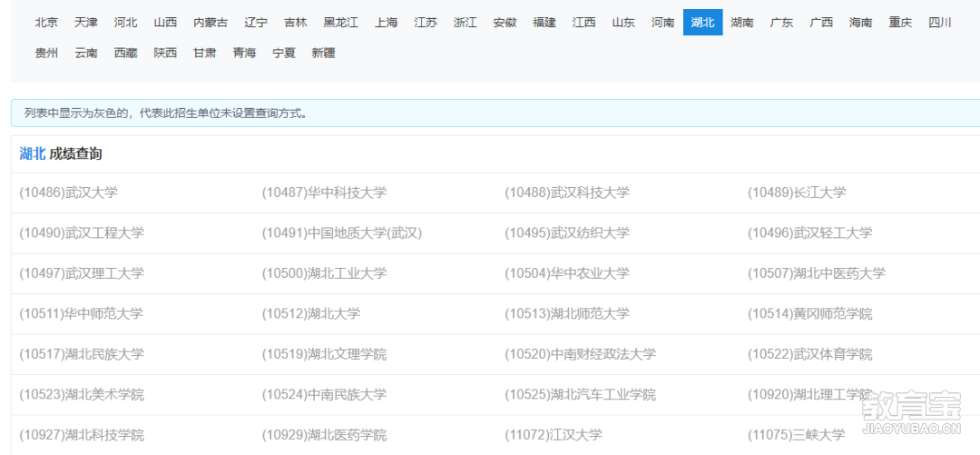Switch to 青海 province
The width and height of the screenshot is (980, 455).
click(244, 54)
